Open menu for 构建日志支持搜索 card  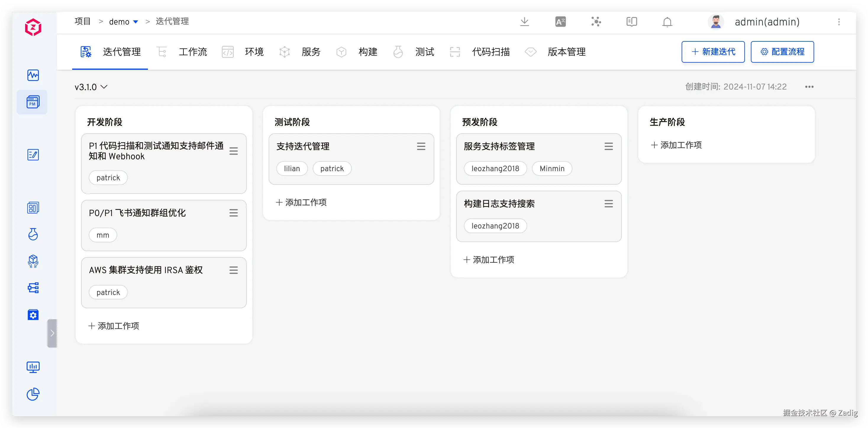point(608,204)
